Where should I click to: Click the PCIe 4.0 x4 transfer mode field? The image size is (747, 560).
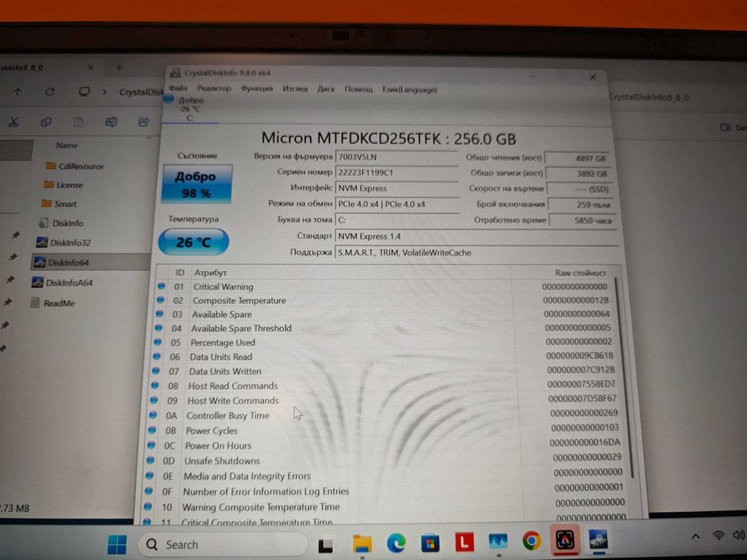pos(396,204)
